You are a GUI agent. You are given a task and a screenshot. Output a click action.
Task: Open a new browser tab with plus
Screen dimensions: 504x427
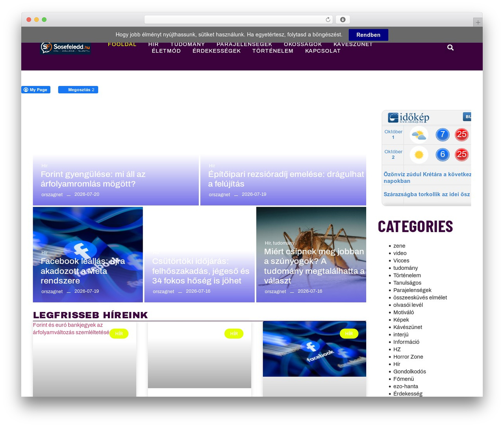pyautogui.click(x=478, y=22)
